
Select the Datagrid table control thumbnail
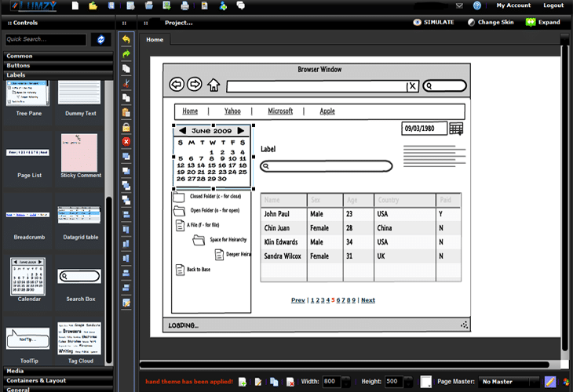click(x=79, y=215)
